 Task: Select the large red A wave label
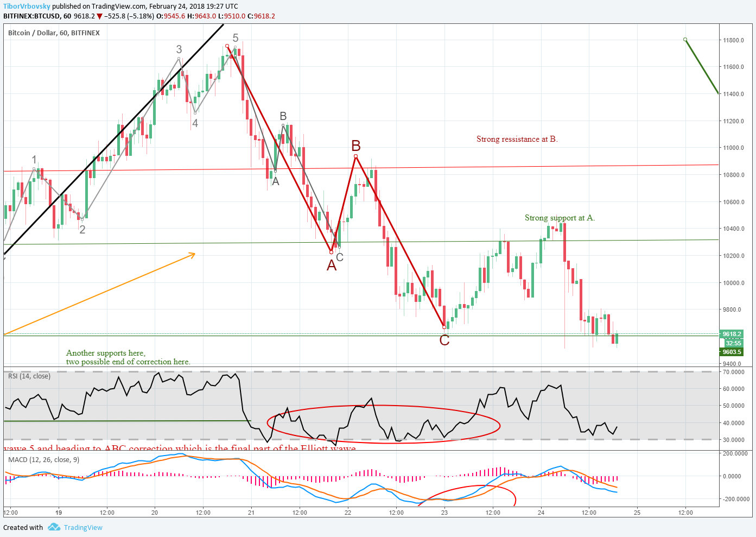pos(332,266)
